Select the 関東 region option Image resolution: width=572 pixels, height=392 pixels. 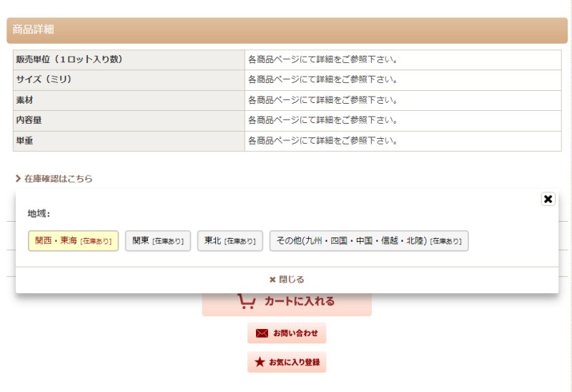pyautogui.click(x=157, y=241)
